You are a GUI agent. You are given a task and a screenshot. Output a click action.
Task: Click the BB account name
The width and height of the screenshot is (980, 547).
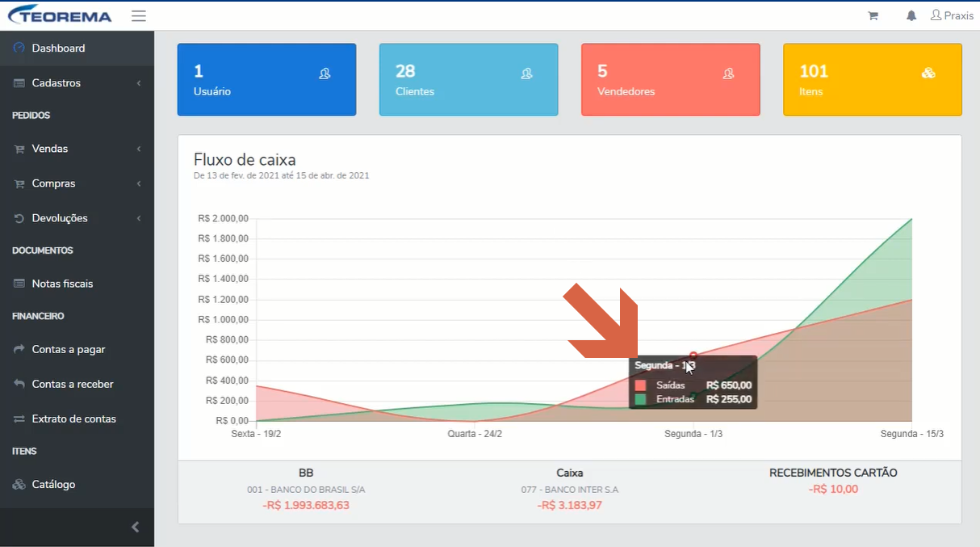[306, 473]
